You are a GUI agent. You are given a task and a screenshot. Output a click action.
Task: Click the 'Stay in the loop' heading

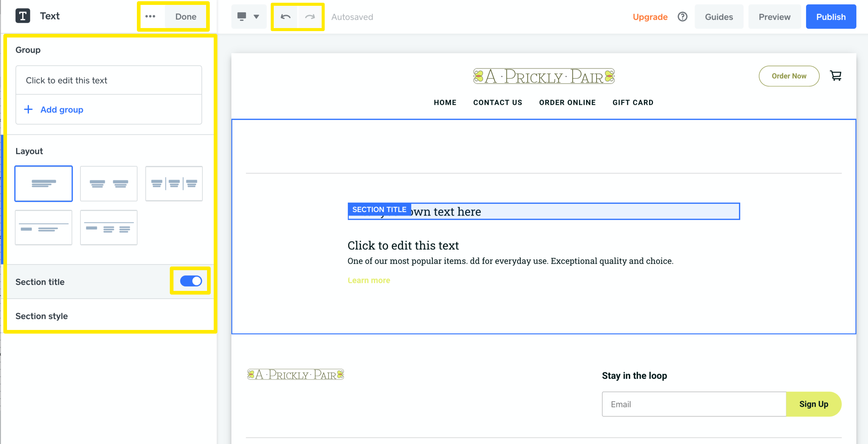[x=634, y=376]
